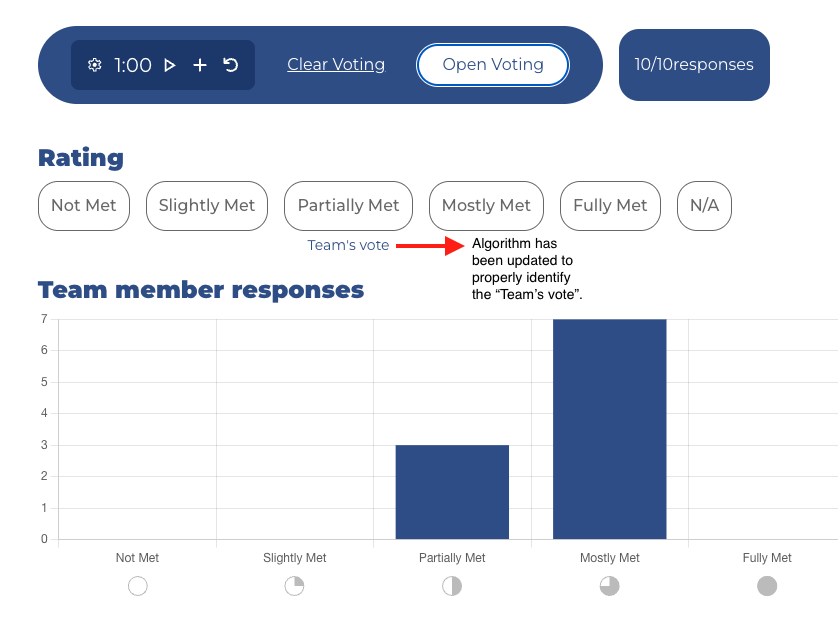Click the empty circle under Not Met

pyautogui.click(x=138, y=586)
